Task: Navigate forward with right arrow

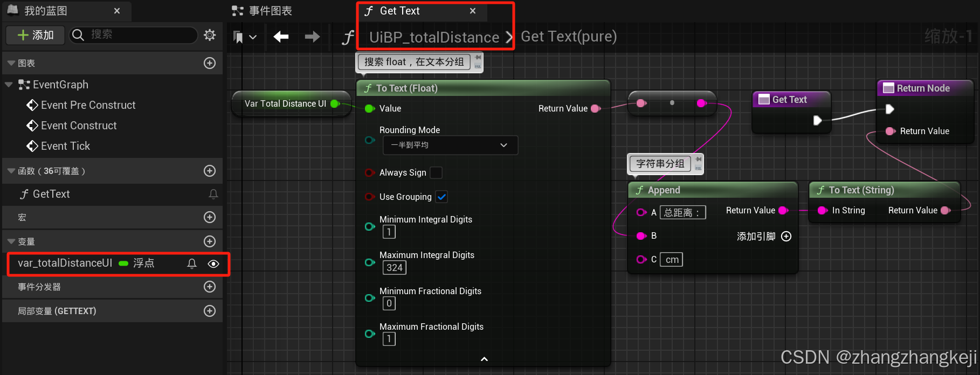Action: click(312, 37)
